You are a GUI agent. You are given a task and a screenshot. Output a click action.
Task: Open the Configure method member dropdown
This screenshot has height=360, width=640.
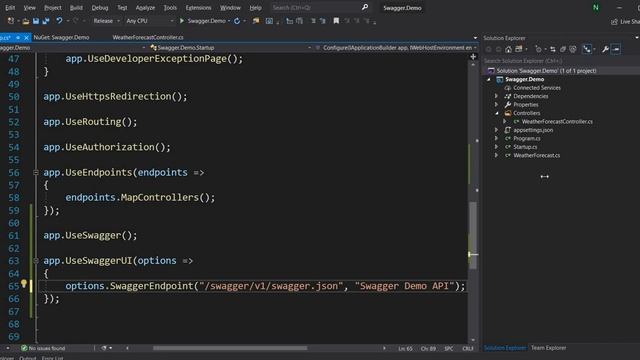[396, 48]
